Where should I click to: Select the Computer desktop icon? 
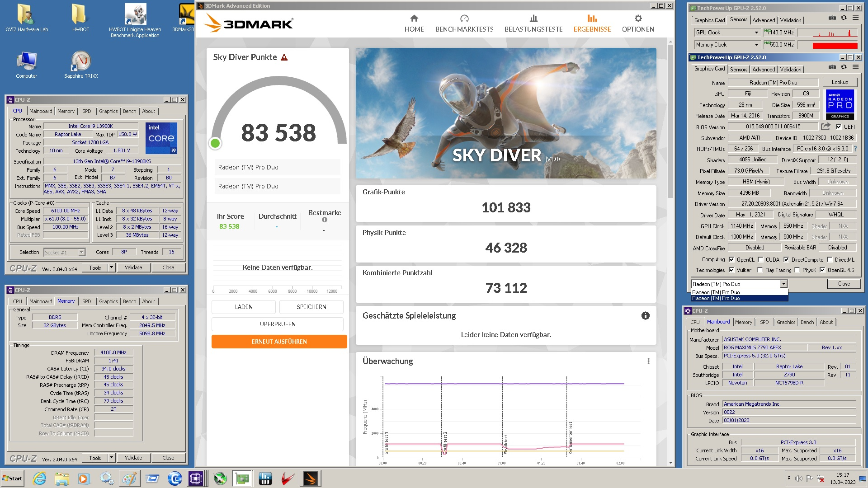point(27,65)
